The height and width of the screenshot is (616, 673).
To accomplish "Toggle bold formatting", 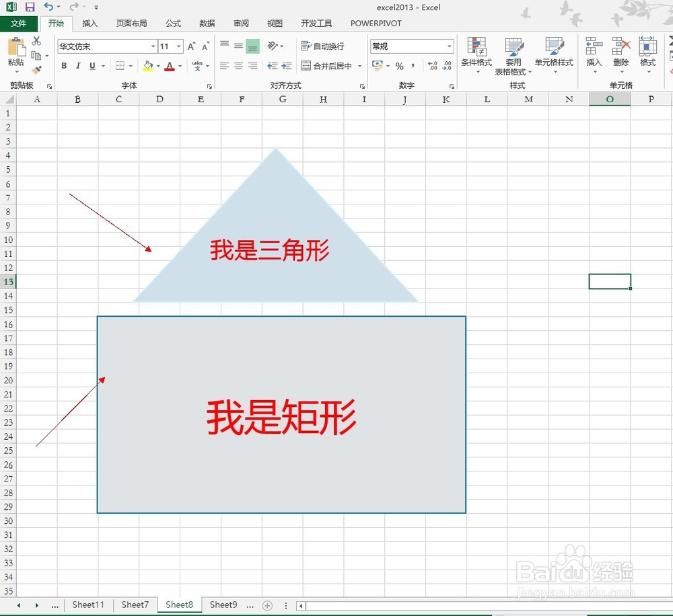I will (64, 66).
